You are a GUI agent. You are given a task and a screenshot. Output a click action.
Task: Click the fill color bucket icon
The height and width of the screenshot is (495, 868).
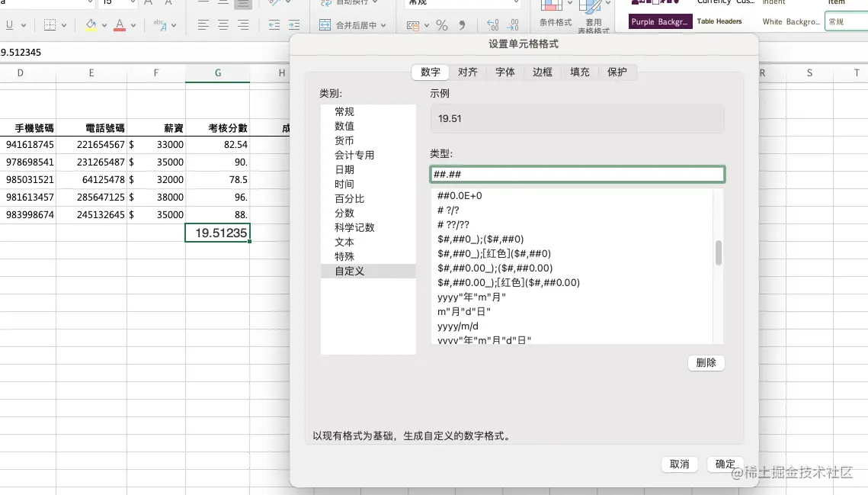tap(91, 25)
